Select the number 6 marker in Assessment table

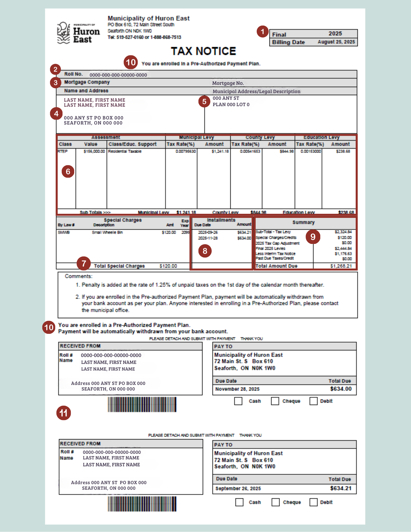[x=68, y=171]
